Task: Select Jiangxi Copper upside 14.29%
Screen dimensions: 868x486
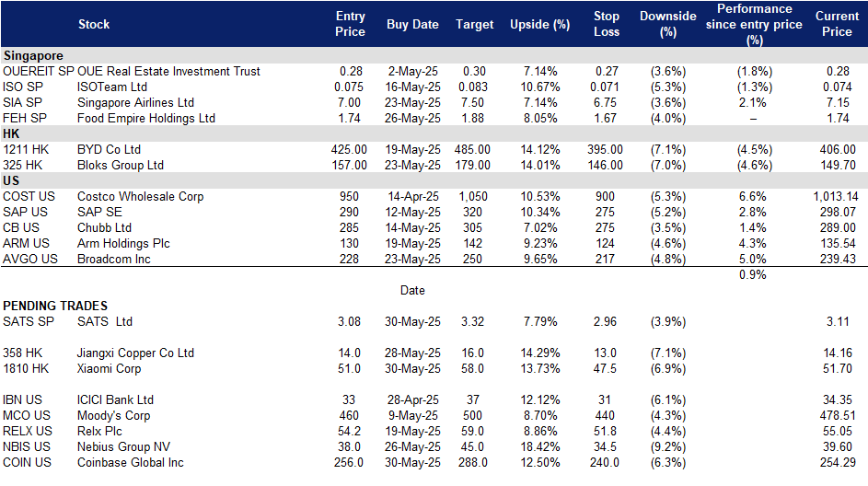Action: (x=539, y=353)
